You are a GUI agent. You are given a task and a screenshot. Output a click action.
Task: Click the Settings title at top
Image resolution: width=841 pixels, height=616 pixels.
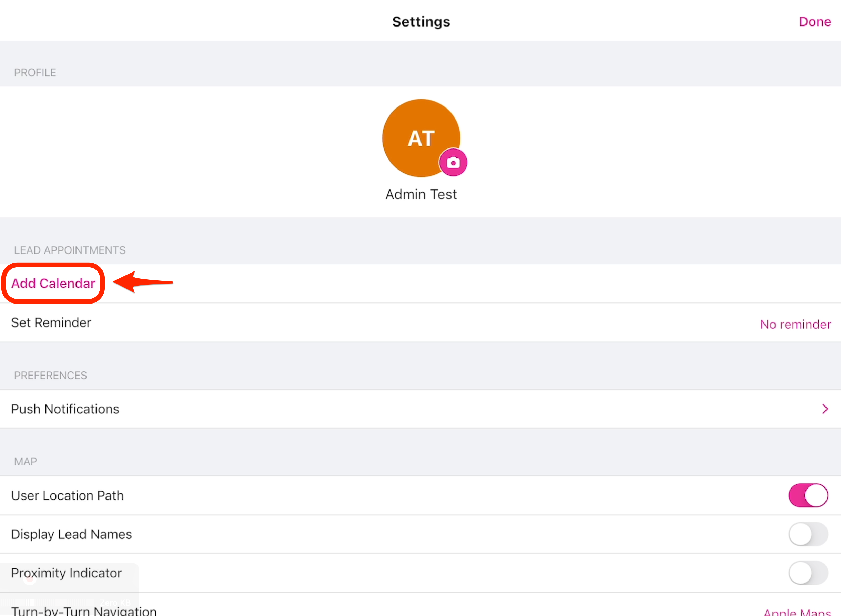(421, 22)
